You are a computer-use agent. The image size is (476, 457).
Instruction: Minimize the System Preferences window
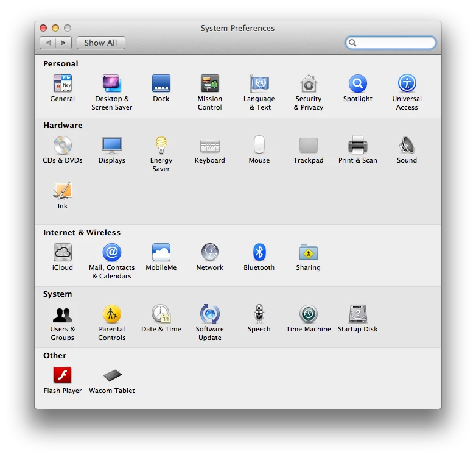click(55, 28)
